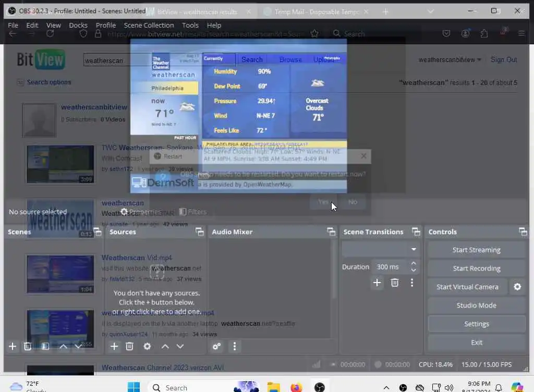534x392 pixels.
Task: Open source Filters button
Action: pos(193,212)
